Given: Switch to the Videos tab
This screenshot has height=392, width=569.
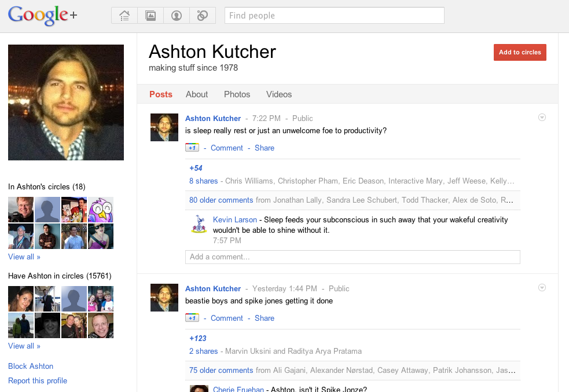Looking at the screenshot, I should (279, 94).
